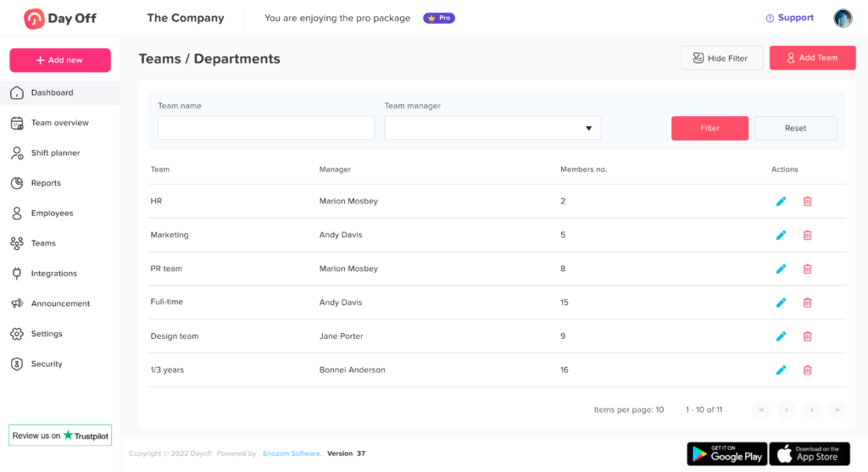Go to next page of teams
Image resolution: width=868 pixels, height=472 pixels.
click(x=812, y=410)
